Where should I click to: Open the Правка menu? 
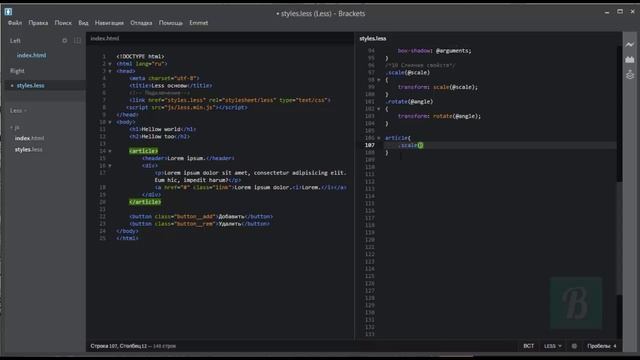click(38, 23)
